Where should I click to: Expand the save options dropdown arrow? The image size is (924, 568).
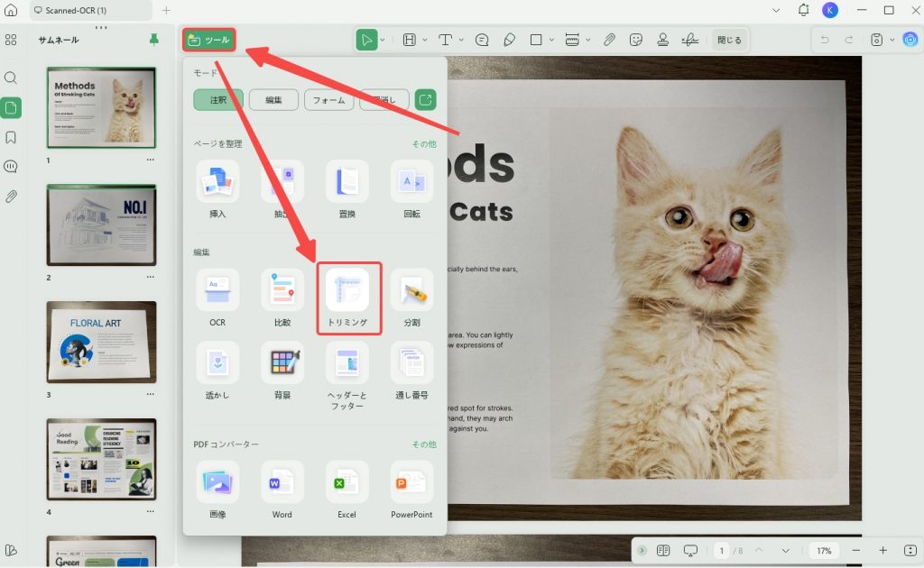coord(892,40)
